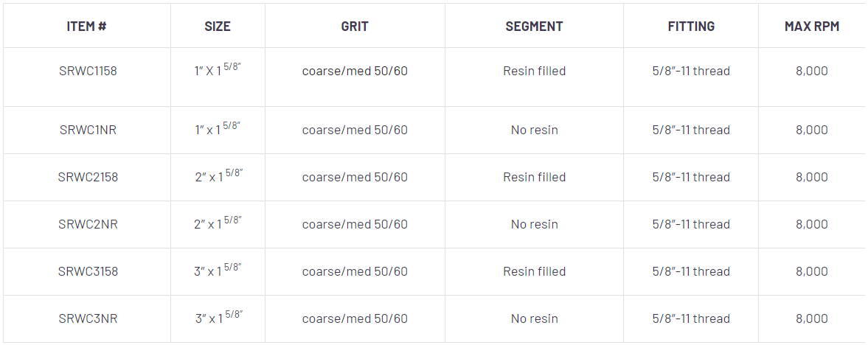
Task: Click the size cell for SRWC2NR
Action: pyautogui.click(x=218, y=224)
